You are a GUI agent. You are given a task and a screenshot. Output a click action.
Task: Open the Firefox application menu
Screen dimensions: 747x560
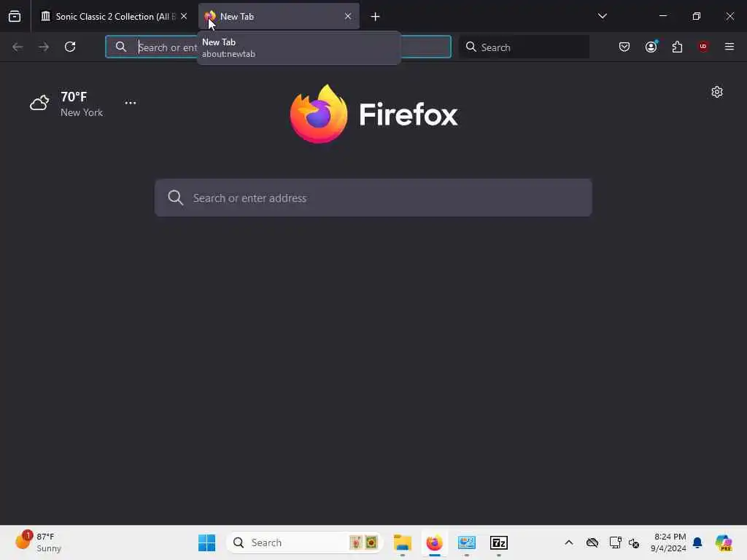click(x=729, y=47)
